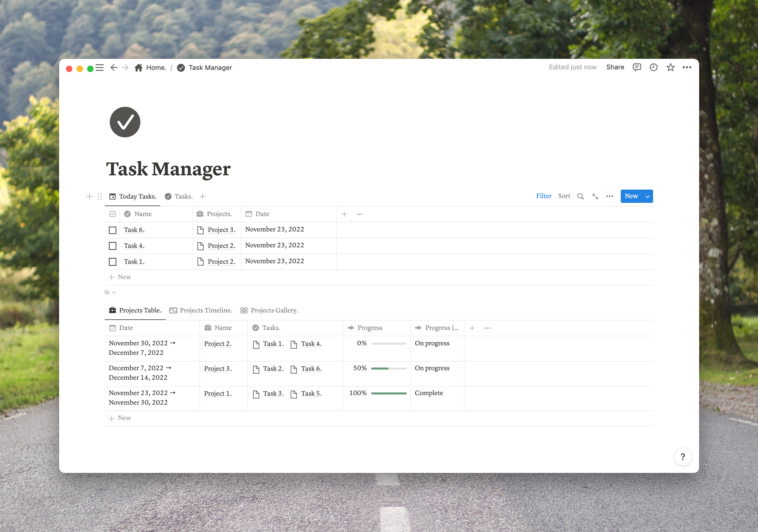
Task: Click the Task 6. page icon in Project 3 row
Action: pos(294,369)
